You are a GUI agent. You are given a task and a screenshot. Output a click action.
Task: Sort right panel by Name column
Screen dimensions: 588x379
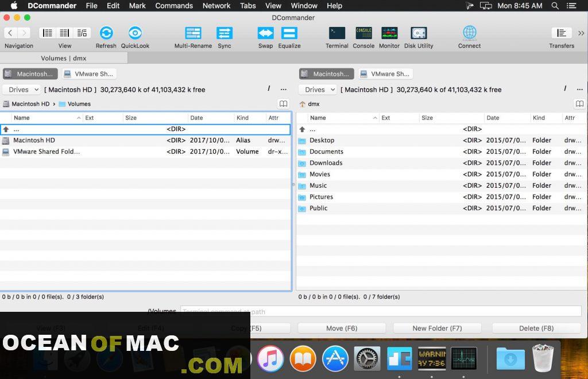[343, 118]
